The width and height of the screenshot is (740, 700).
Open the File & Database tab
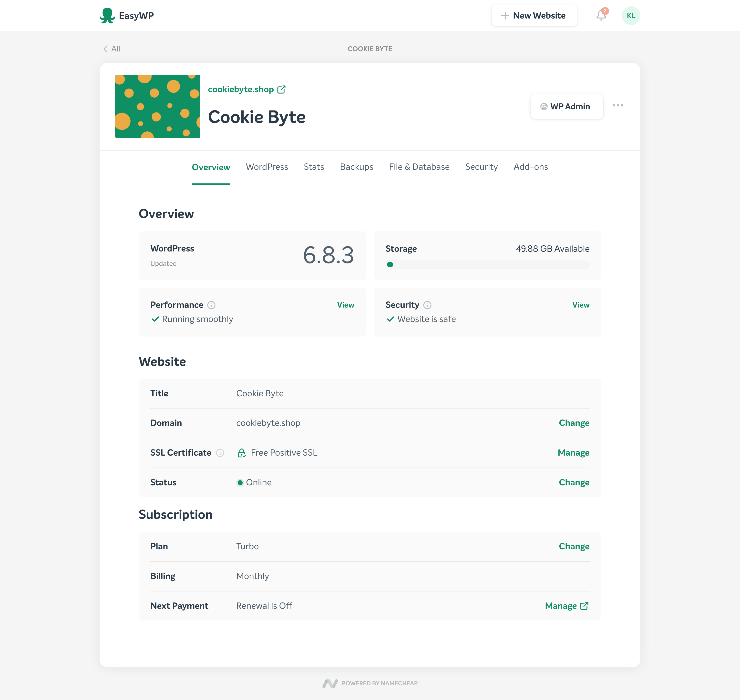[419, 167]
